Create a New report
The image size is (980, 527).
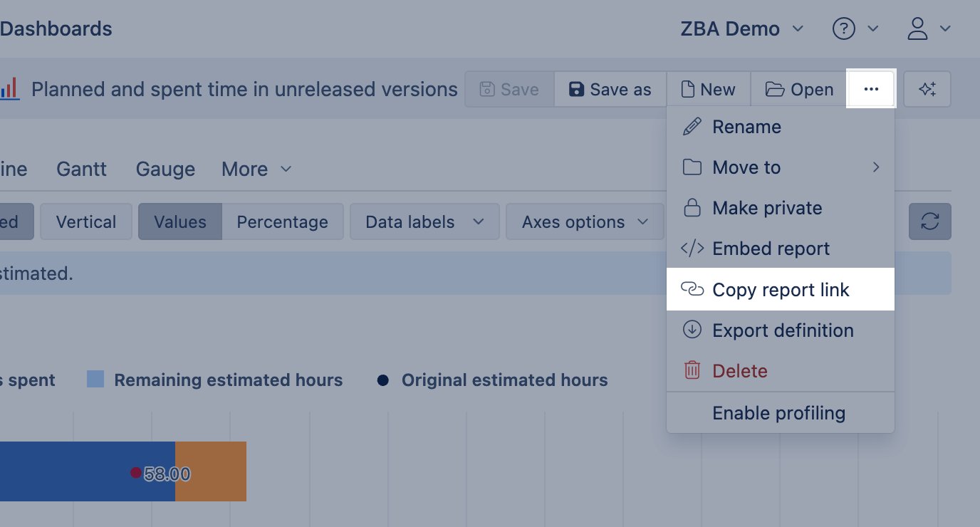(708, 89)
